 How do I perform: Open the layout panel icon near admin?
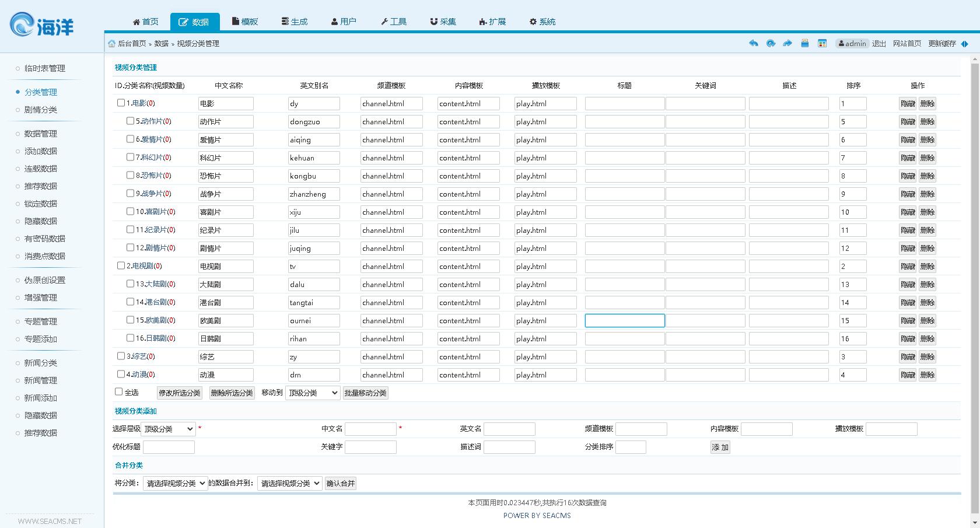[822, 43]
